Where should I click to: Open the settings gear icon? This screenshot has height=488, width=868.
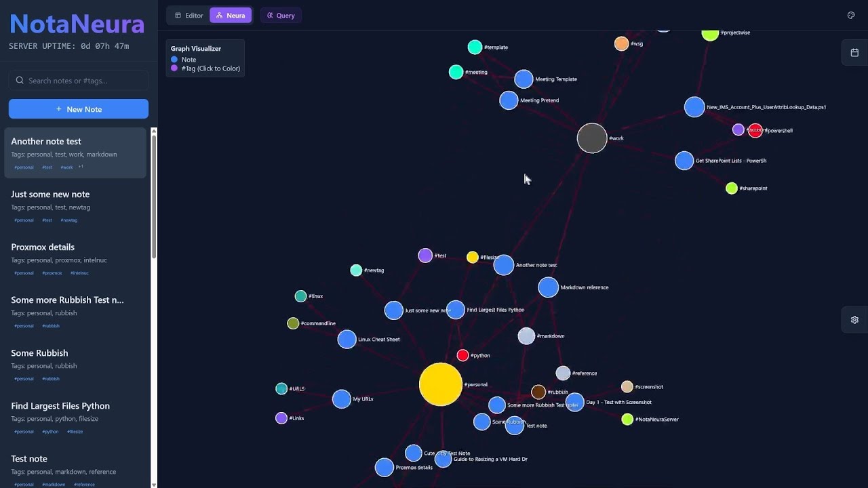pyautogui.click(x=854, y=319)
